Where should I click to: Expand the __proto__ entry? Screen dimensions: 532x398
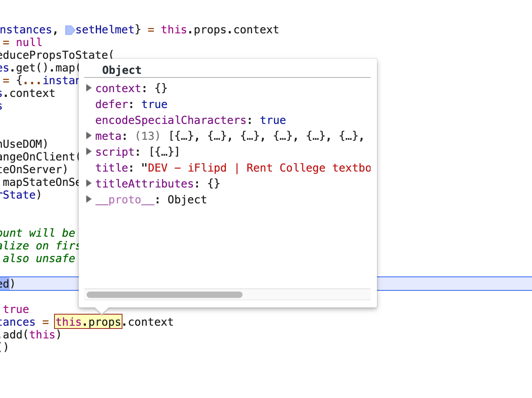tap(88, 199)
